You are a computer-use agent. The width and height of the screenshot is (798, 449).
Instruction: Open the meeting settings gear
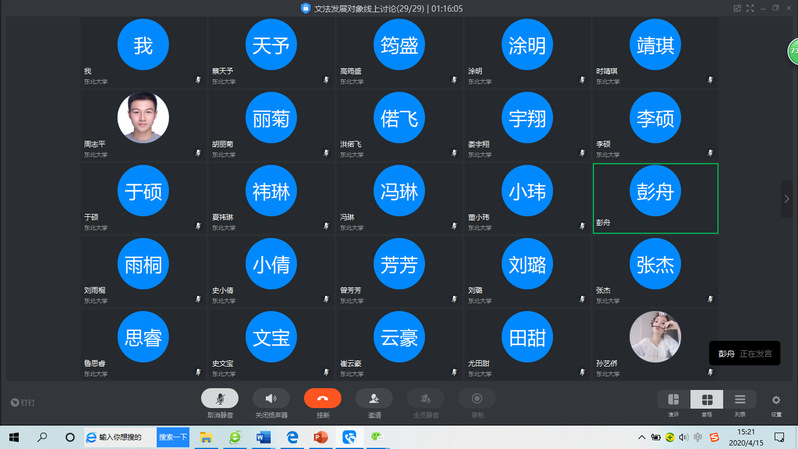click(776, 400)
